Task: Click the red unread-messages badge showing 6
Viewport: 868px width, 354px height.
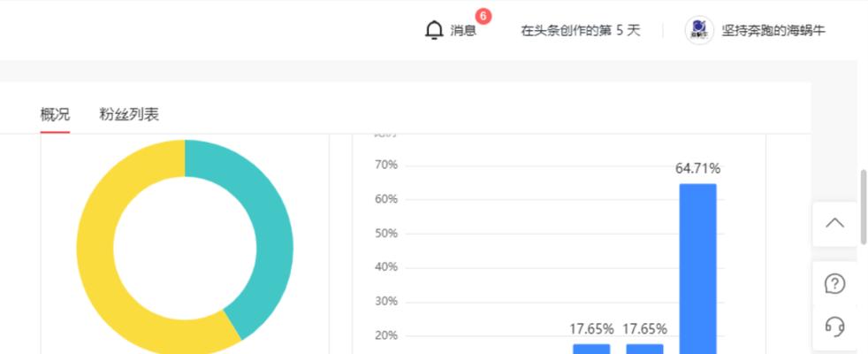Action: click(483, 16)
